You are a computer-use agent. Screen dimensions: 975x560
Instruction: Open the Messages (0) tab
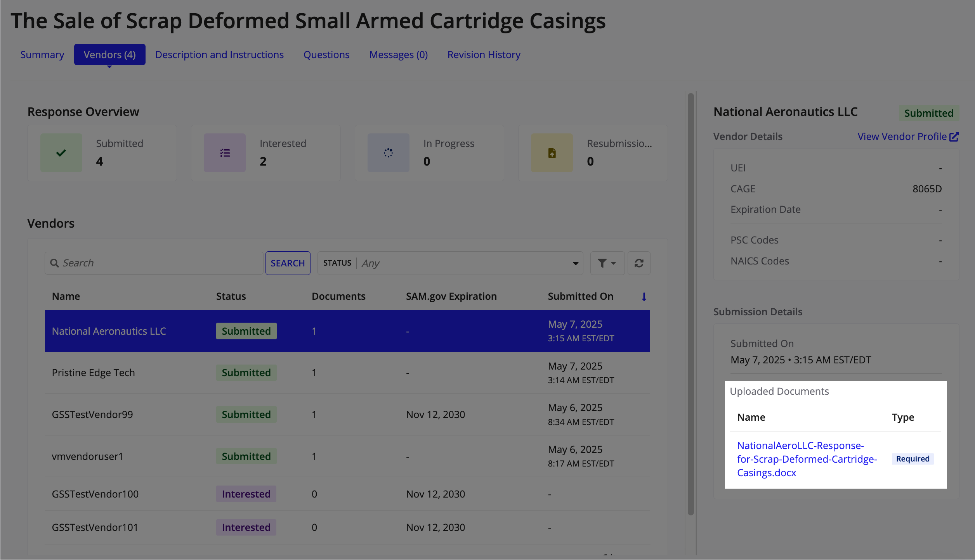398,55
